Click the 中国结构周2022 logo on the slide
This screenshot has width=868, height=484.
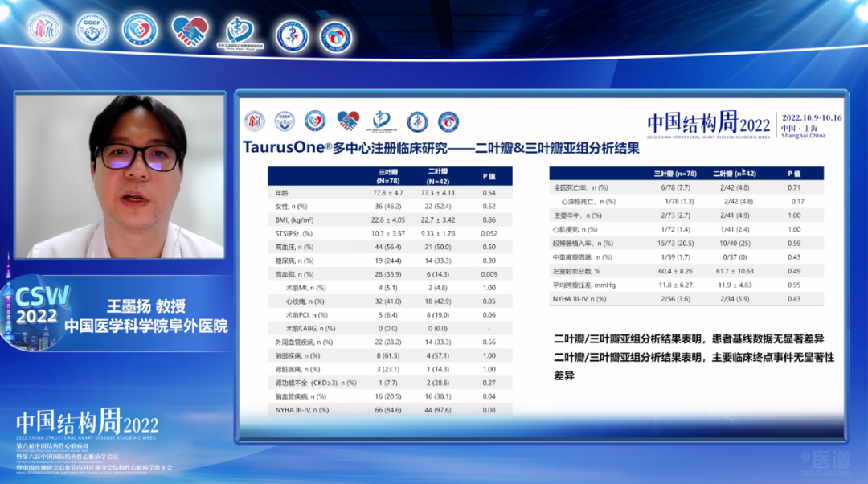pyautogui.click(x=709, y=123)
